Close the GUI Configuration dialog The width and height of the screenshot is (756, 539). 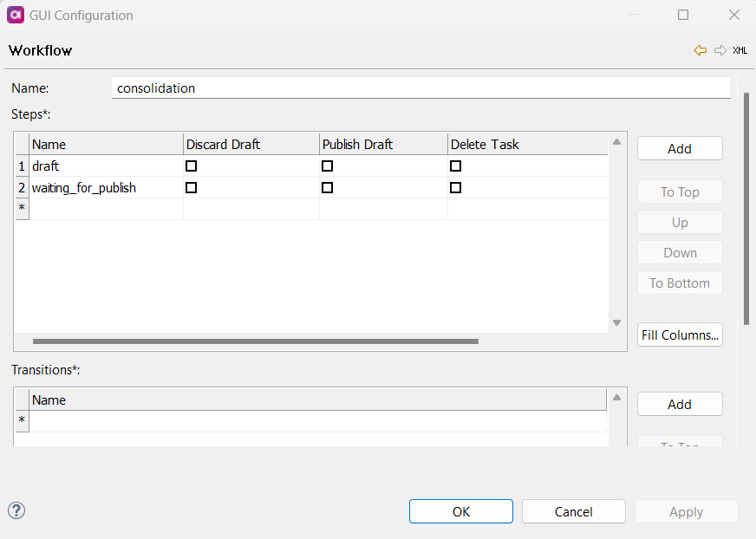[733, 15]
